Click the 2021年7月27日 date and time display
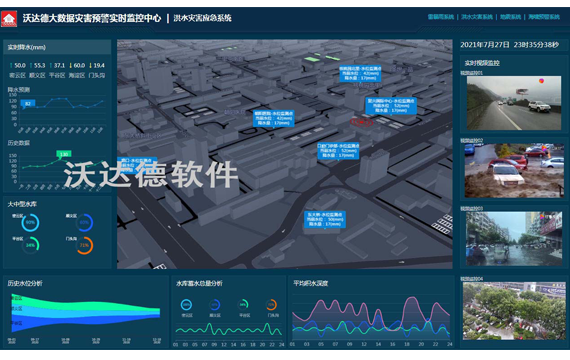The width and height of the screenshot is (570, 360). [x=509, y=45]
